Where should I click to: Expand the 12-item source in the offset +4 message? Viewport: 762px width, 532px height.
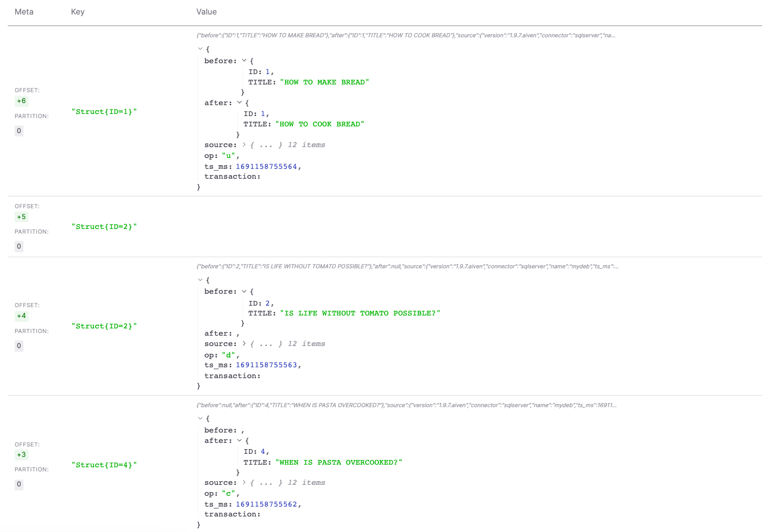[x=244, y=343]
